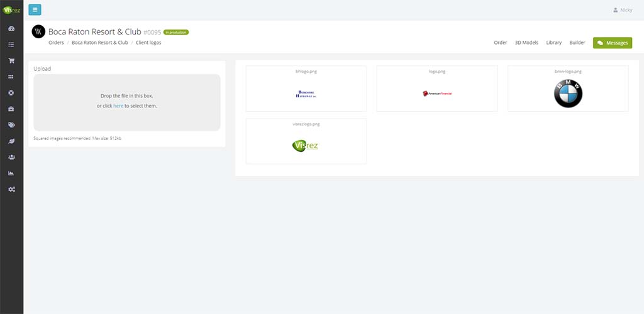Open the chart statistics icon in sidebar

(x=11, y=173)
